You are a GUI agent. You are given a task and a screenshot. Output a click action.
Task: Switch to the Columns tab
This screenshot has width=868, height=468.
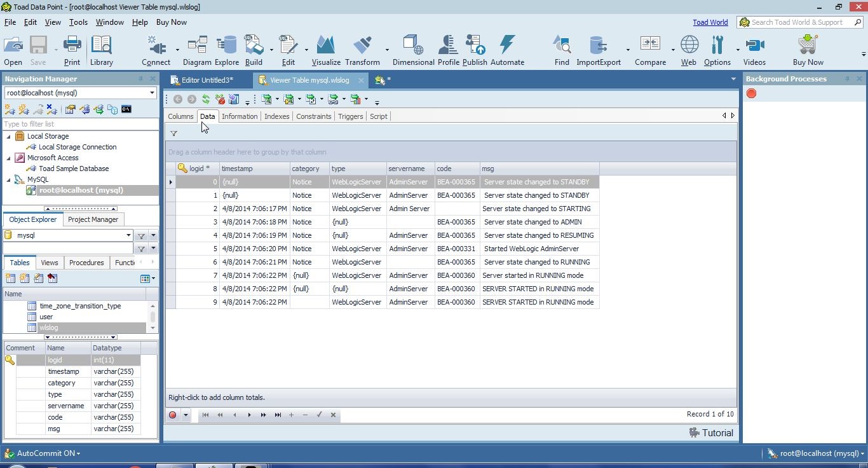point(180,116)
